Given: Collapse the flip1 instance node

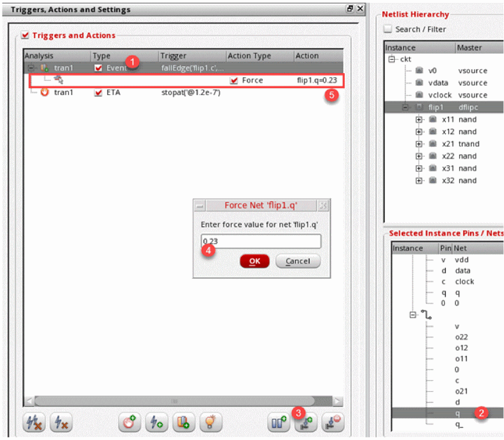Looking at the screenshot, I should (x=405, y=107).
